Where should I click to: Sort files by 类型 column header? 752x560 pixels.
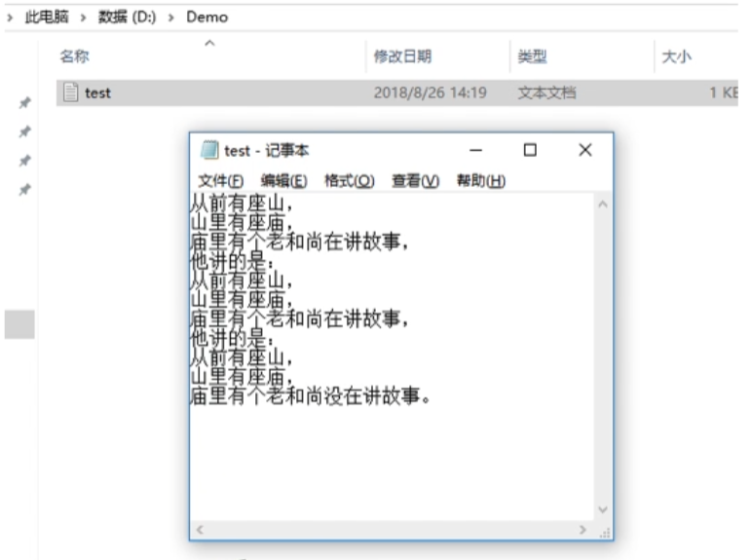click(533, 56)
